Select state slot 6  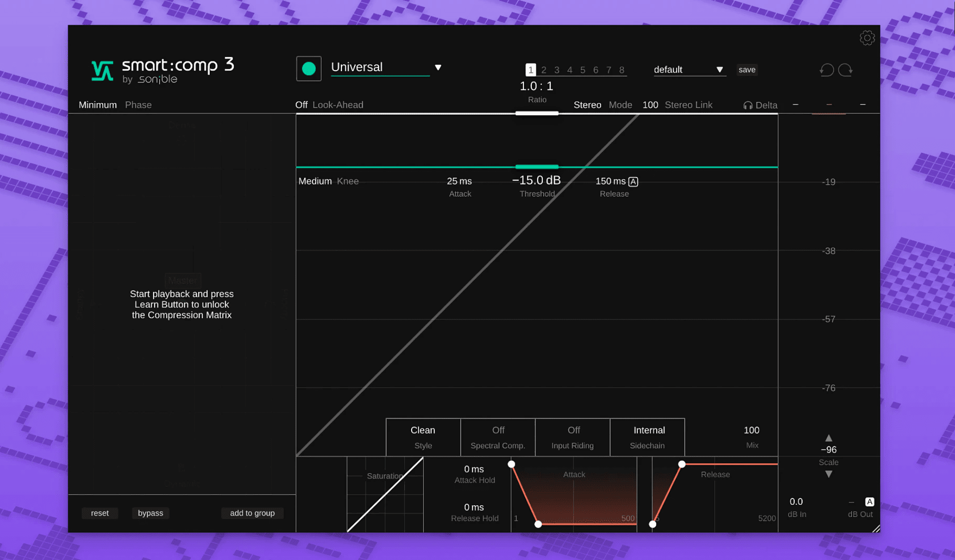pyautogui.click(x=596, y=70)
